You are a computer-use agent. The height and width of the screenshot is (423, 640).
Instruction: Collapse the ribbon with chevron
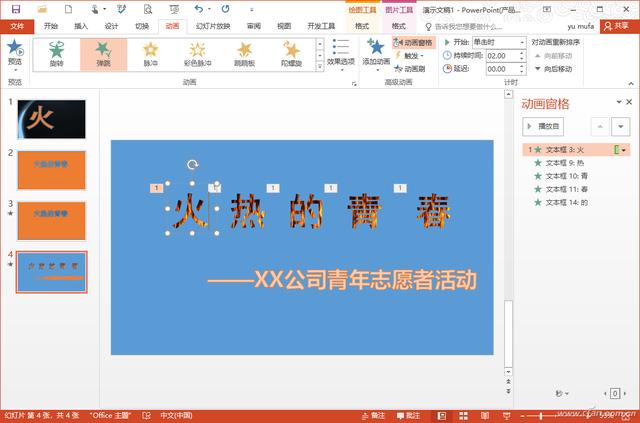click(x=631, y=83)
